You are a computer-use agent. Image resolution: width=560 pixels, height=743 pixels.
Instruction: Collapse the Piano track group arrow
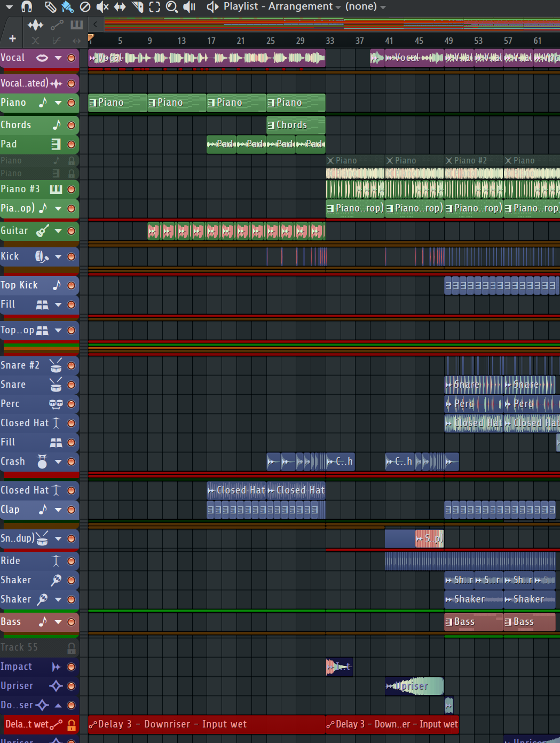(58, 103)
